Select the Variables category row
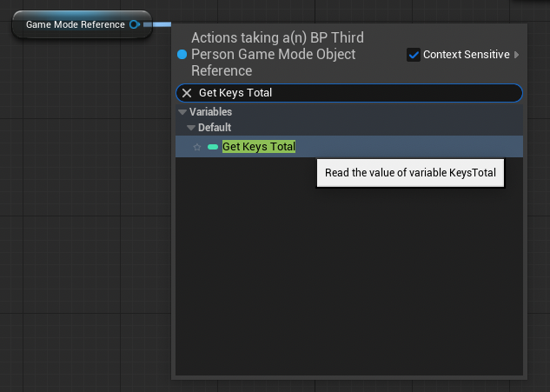The height and width of the screenshot is (392, 550). pos(349,112)
